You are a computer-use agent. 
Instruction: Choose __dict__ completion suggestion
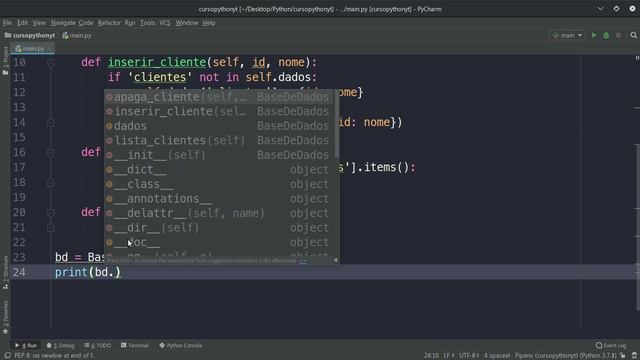pyautogui.click(x=220, y=169)
